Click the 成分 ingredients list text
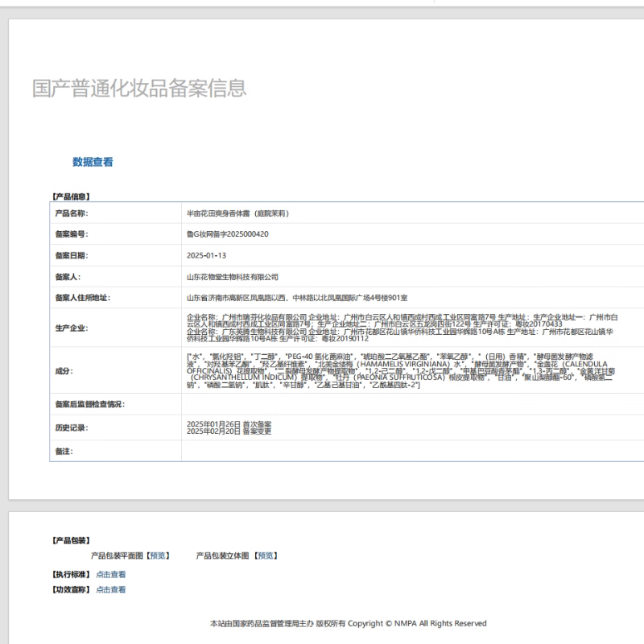 (x=402, y=370)
